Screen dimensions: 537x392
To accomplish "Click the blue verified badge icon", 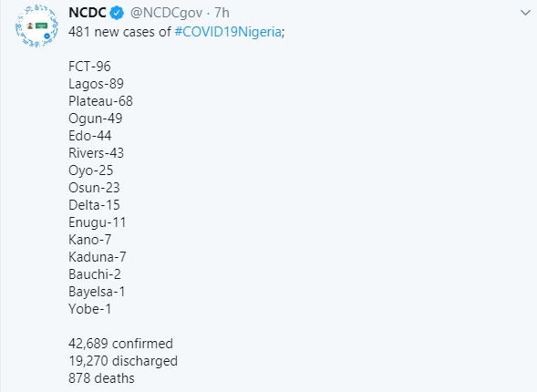I will pos(117,13).
